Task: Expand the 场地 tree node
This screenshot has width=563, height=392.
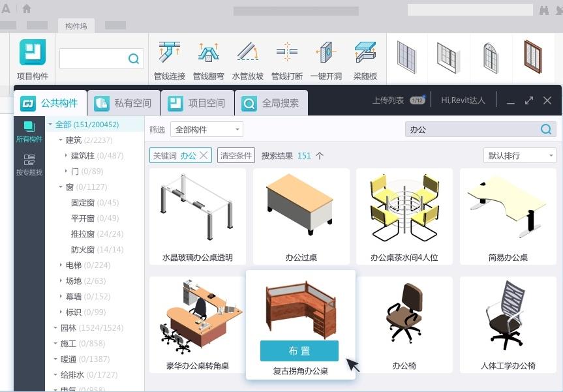Action: click(61, 280)
